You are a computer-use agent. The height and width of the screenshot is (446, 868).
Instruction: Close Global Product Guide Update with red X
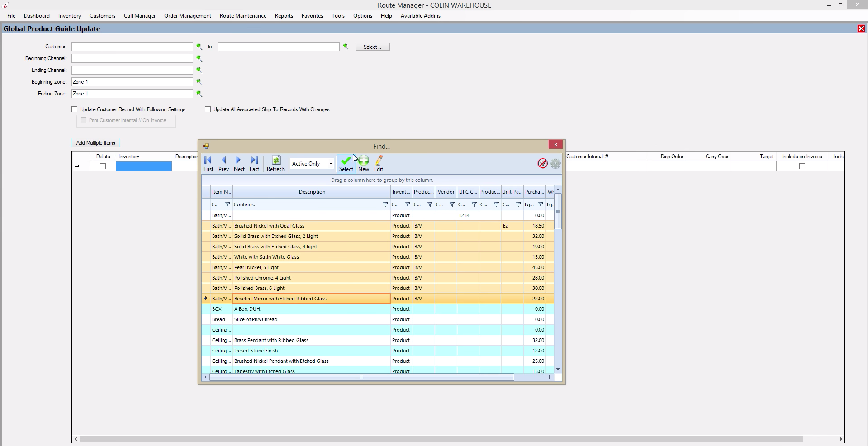pyautogui.click(x=861, y=28)
